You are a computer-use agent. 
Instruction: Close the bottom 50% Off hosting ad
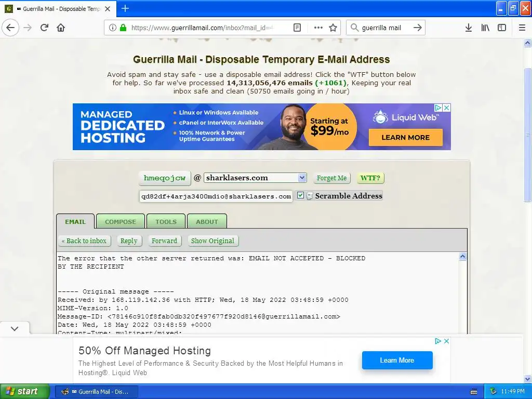tap(446, 341)
